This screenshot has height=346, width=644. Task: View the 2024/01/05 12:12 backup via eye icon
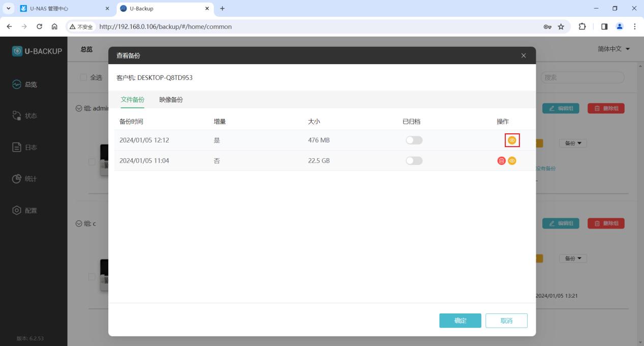(512, 140)
